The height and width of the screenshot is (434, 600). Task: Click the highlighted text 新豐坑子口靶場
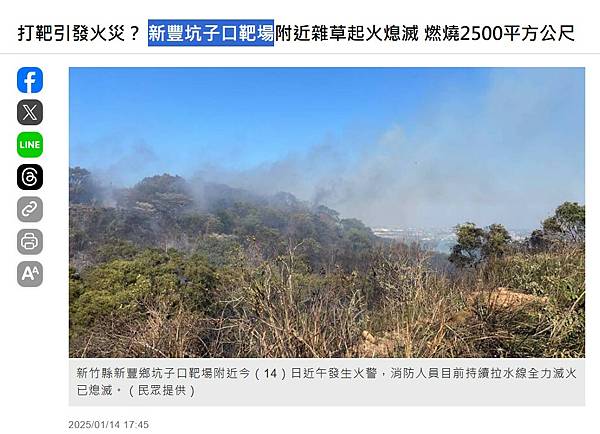pyautogui.click(x=211, y=33)
